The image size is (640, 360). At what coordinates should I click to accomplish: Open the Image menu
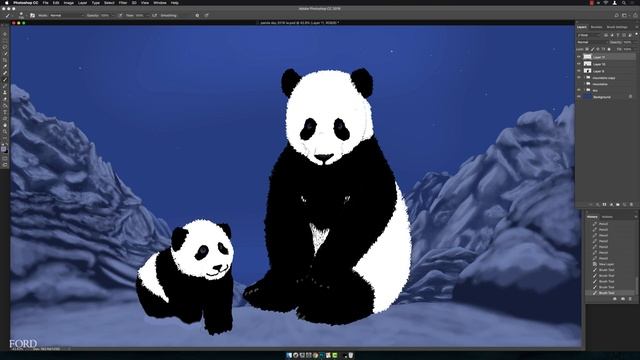click(x=69, y=3)
